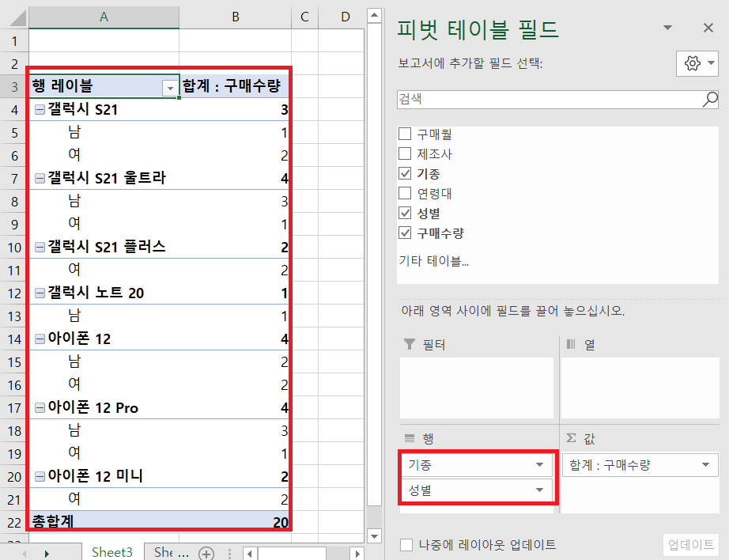729x560 pixels.
Task: Click the 업데이트 button
Action: click(x=690, y=545)
